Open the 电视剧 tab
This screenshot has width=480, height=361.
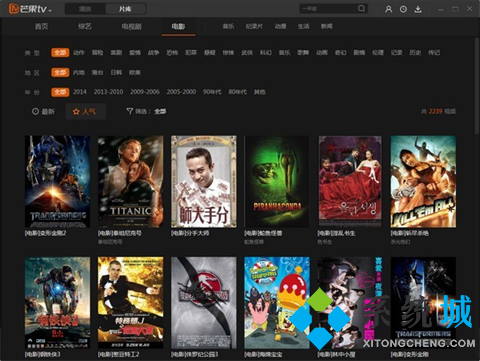click(x=132, y=26)
